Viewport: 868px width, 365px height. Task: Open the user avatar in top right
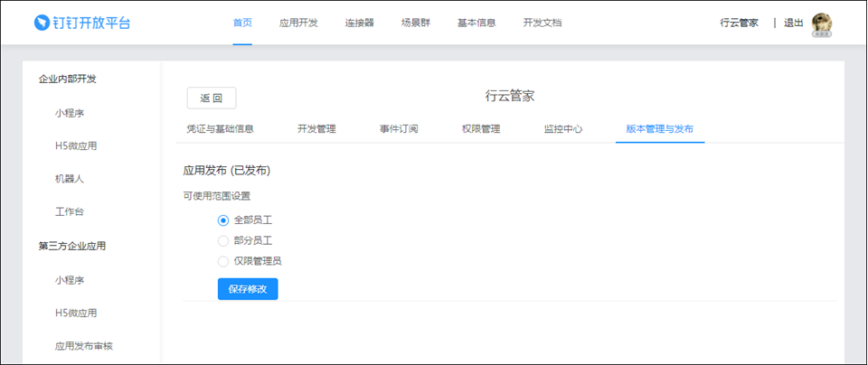coord(821,23)
